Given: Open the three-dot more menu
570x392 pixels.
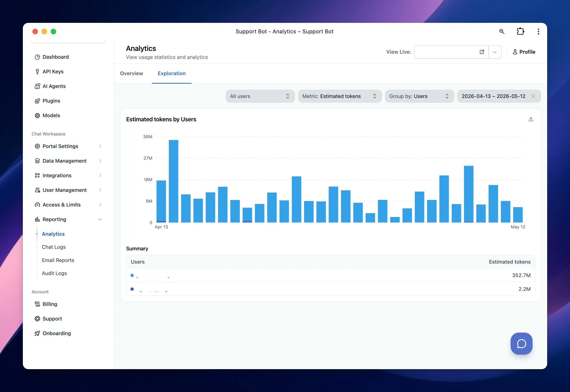Looking at the screenshot, I should pos(538,32).
